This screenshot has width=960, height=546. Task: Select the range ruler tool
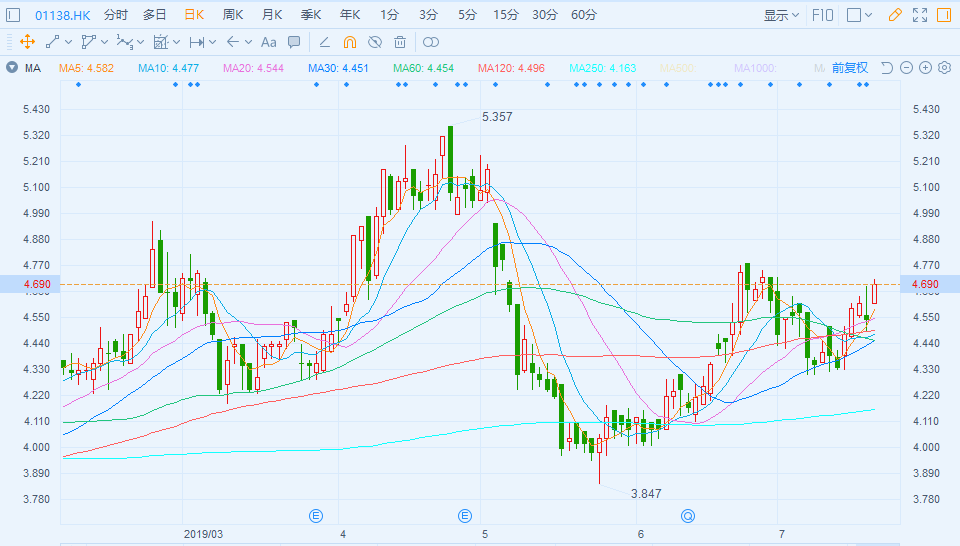point(197,42)
